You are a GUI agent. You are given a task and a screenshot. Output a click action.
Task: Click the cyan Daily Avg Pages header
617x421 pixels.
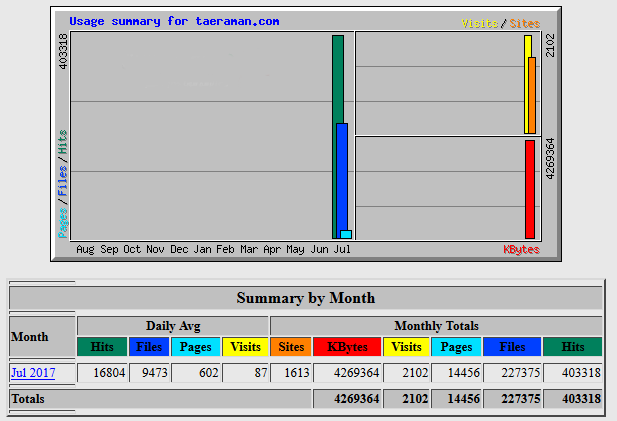pos(196,347)
